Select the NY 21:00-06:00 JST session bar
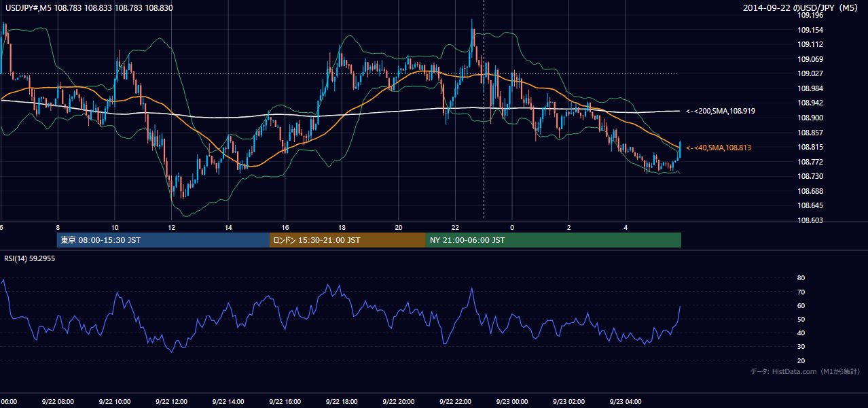Screen dimensions: 868x408 [554, 240]
